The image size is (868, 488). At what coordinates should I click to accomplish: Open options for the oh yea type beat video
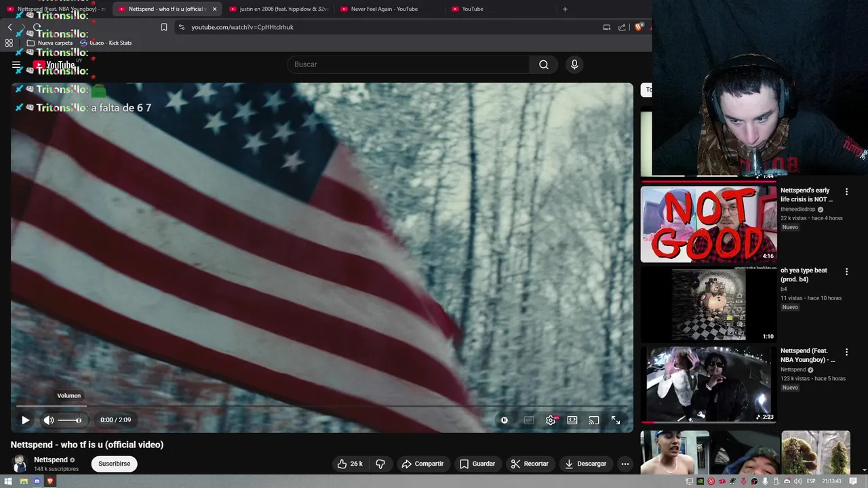846,272
